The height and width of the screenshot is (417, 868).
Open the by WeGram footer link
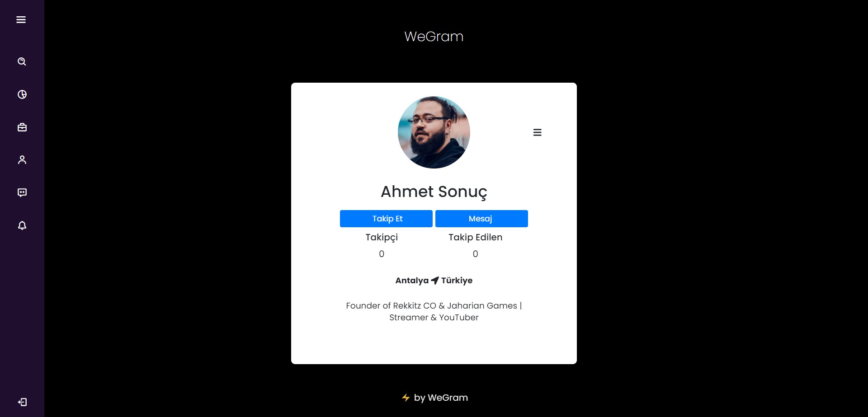441,398
